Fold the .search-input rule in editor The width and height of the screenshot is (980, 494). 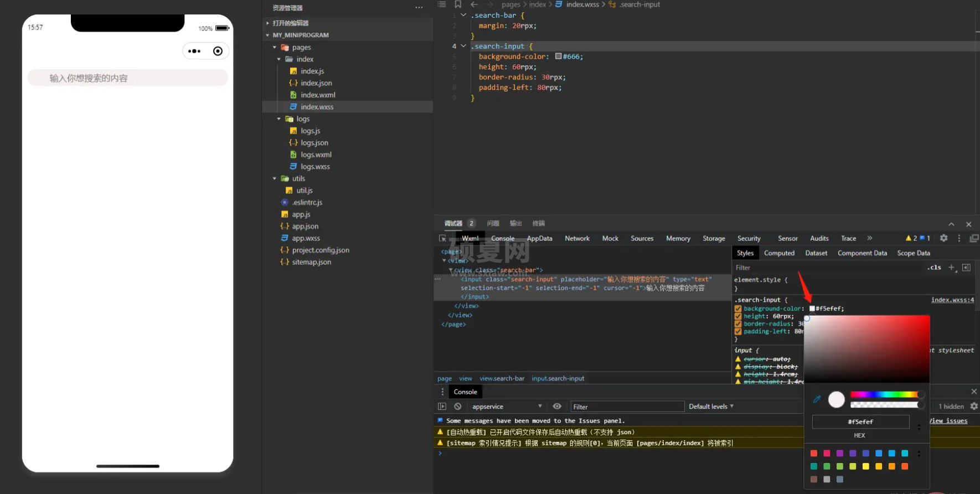coord(463,46)
